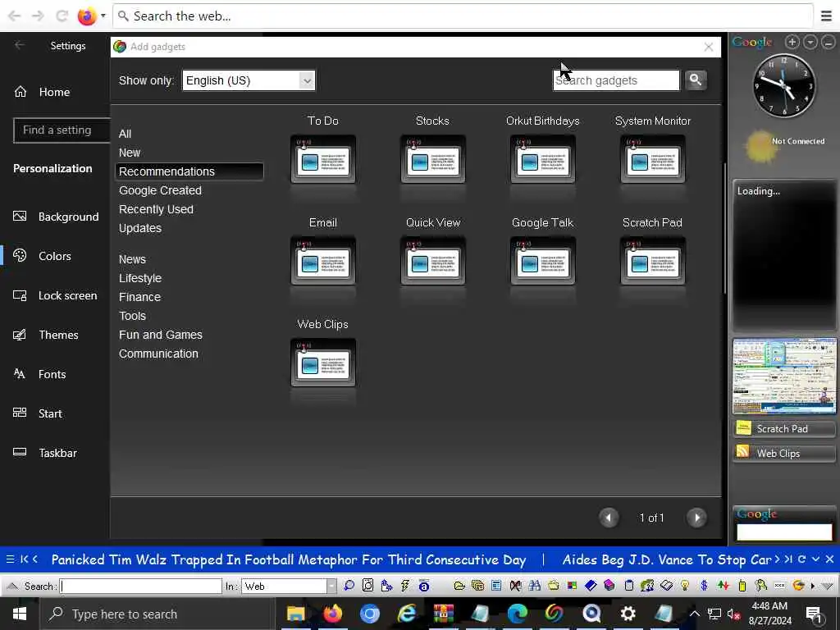Screen dimensions: 840x630
Task: Close the Add gadgets dialog
Action: [x=709, y=47]
